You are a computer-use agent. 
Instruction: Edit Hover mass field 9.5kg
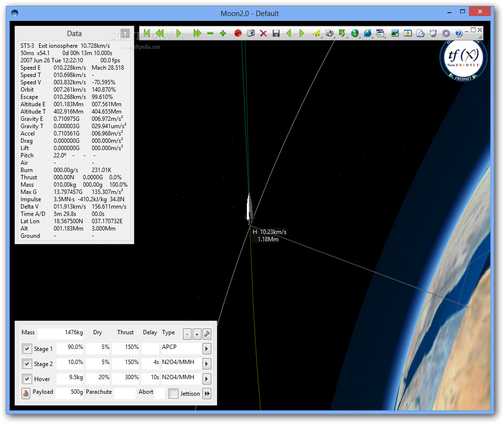70,379
